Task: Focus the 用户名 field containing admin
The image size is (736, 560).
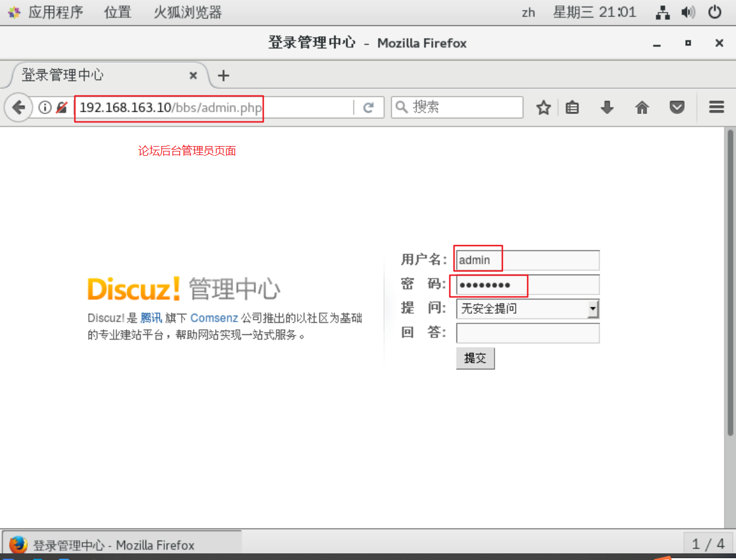Action: point(528,260)
